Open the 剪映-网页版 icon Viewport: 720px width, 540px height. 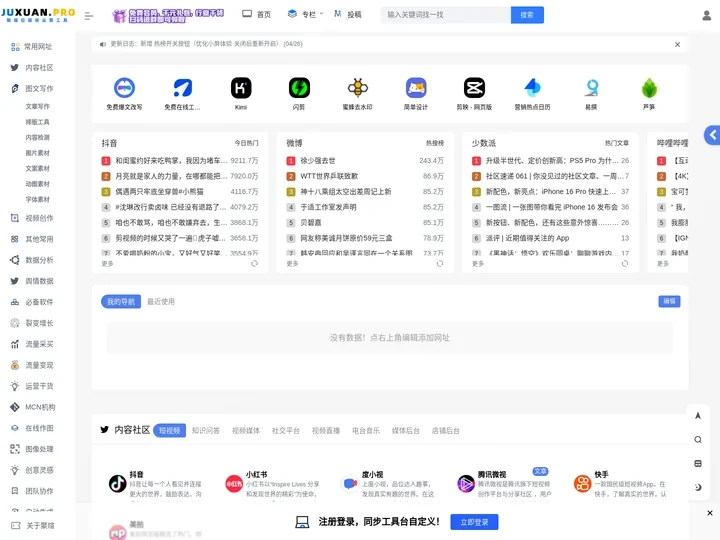[x=474, y=88]
